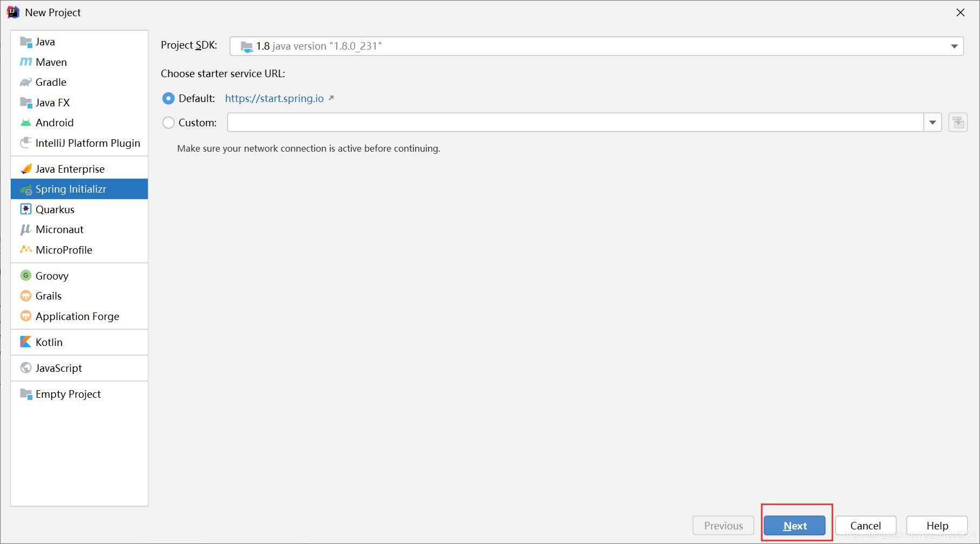Click the external link arrow after start.spring.io
The width and height of the screenshot is (980, 544).
(331, 98)
